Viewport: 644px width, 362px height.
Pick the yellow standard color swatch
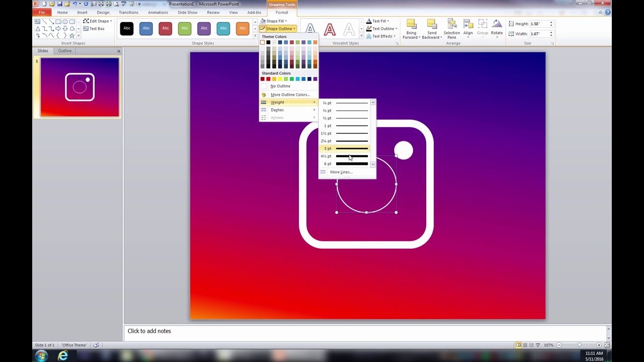(280, 79)
